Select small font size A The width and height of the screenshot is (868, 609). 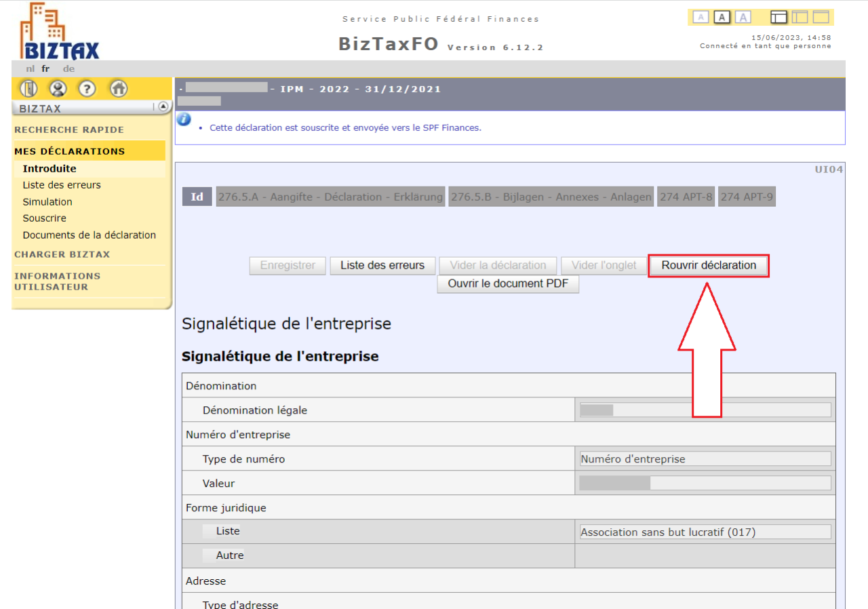(x=701, y=18)
